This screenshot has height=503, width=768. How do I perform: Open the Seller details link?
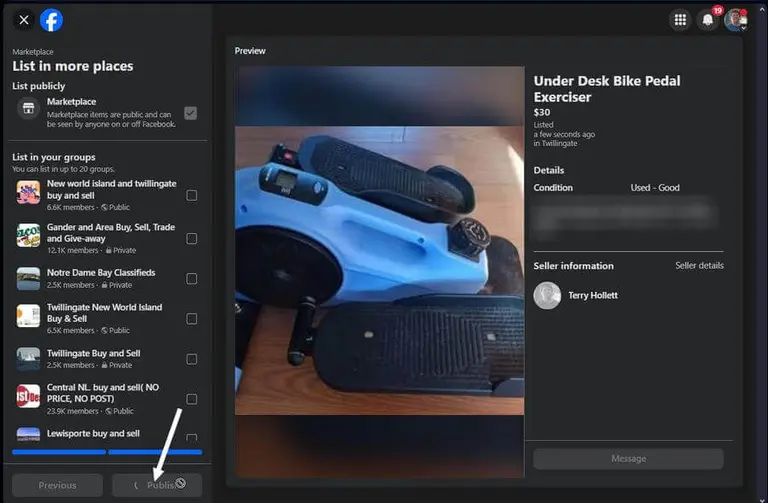(x=699, y=265)
